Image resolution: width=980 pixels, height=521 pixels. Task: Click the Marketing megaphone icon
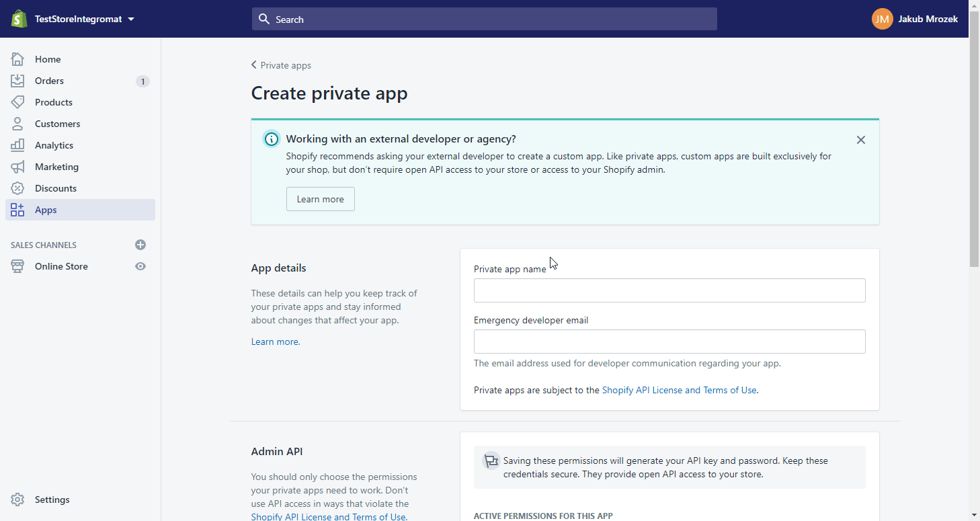pyautogui.click(x=17, y=167)
